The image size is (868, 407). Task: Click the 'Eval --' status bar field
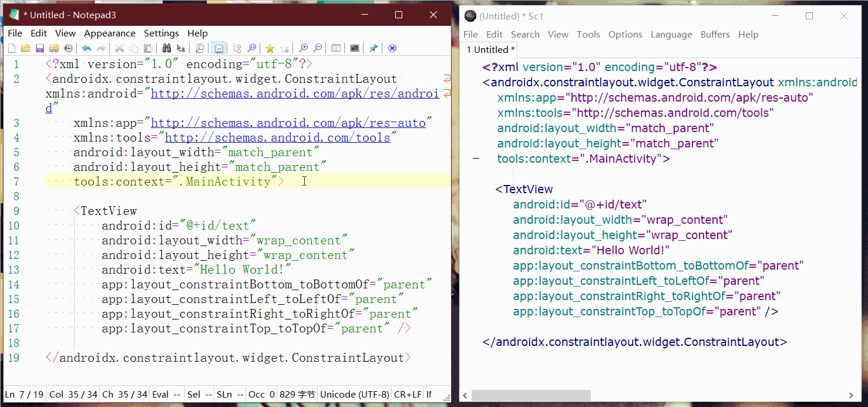166,395
